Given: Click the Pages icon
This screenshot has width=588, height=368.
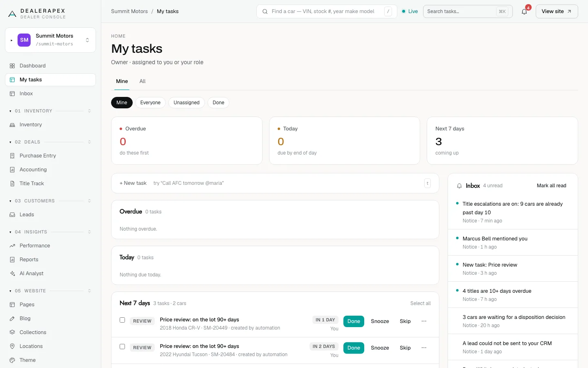Looking at the screenshot, I should pos(12,305).
